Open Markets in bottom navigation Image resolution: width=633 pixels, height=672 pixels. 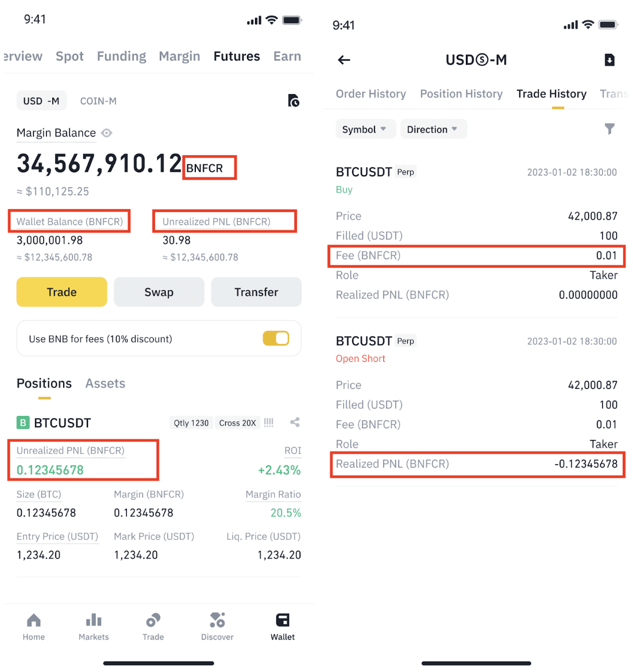pyautogui.click(x=94, y=626)
